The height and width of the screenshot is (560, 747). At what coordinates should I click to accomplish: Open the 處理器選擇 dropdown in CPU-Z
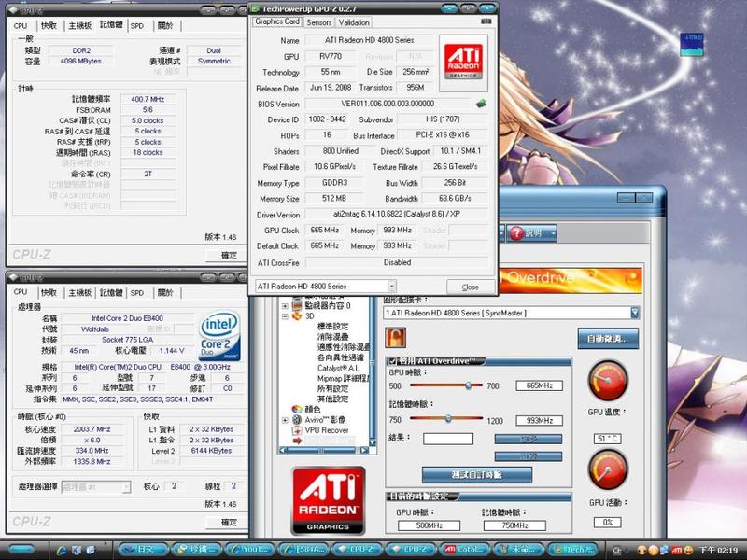pyautogui.click(x=126, y=486)
